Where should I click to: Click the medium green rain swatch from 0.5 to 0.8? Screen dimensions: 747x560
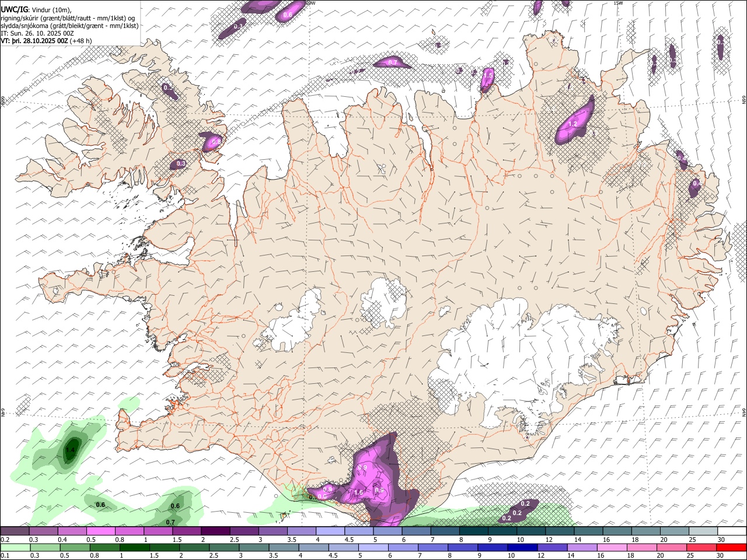click(x=75, y=547)
